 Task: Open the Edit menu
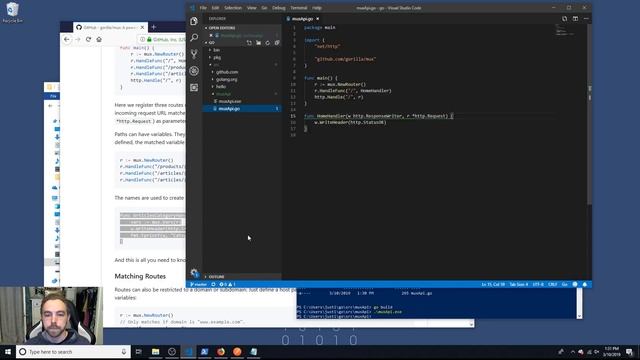215,8
